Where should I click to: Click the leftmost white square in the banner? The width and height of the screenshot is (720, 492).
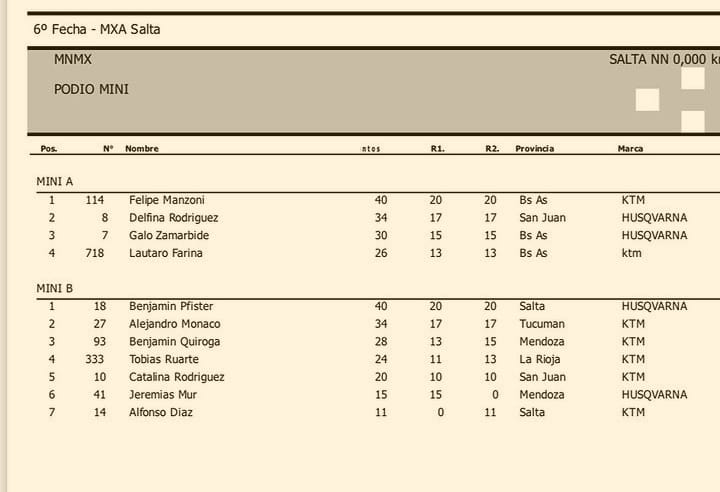click(647, 100)
